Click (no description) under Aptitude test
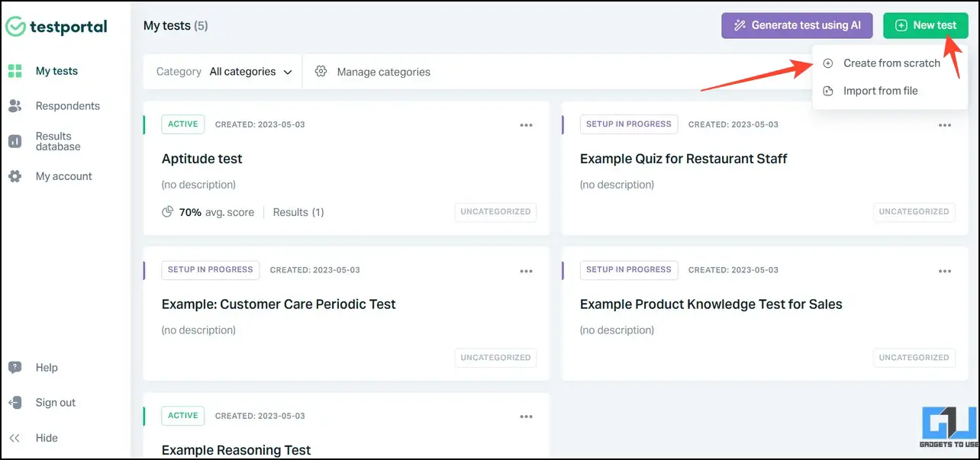This screenshot has height=460, width=980. pyautogui.click(x=198, y=185)
